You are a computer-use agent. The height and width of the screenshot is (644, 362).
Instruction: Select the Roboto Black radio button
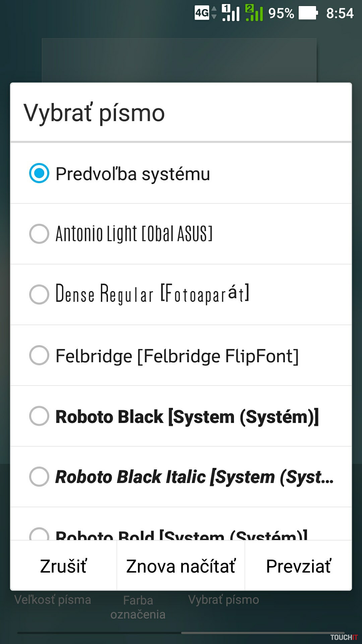coord(39,416)
